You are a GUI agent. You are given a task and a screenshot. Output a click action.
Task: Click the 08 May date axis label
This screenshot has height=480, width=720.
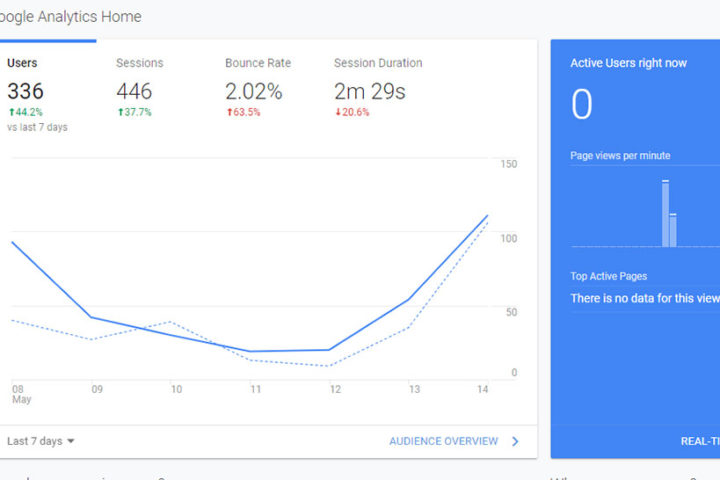[x=21, y=394]
